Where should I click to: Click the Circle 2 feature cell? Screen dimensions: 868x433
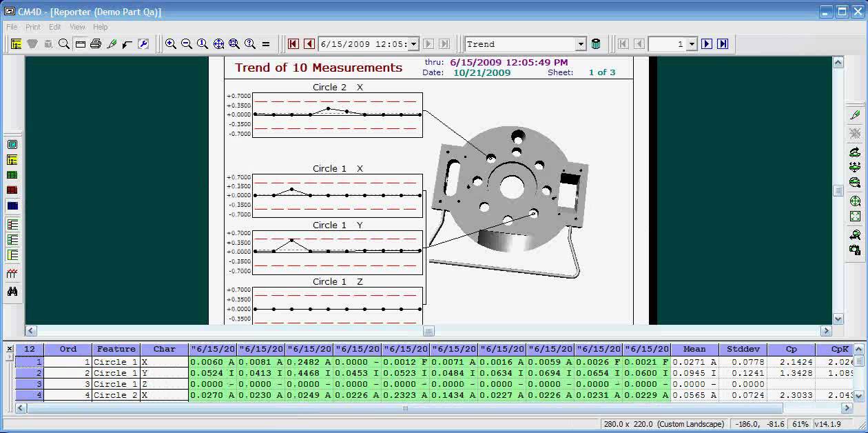coord(116,395)
